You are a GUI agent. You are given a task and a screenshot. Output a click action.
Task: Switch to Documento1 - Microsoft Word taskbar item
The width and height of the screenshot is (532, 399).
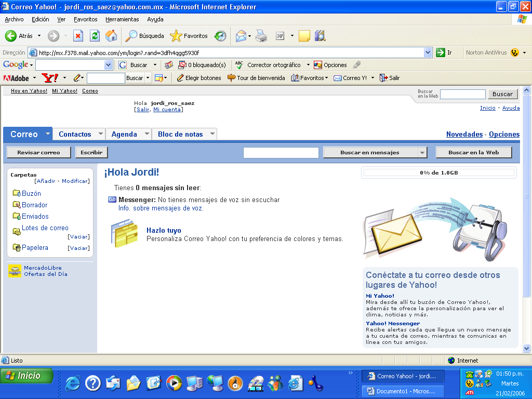403,391
